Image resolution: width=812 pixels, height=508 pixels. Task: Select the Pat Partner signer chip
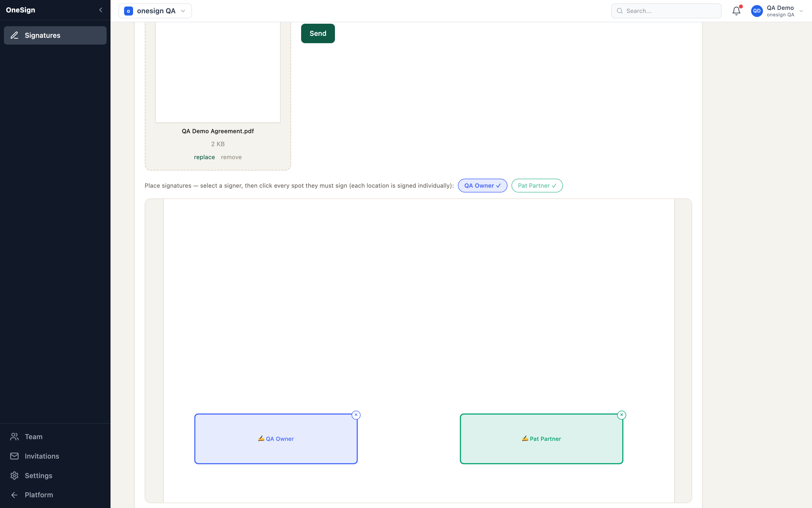537,185
